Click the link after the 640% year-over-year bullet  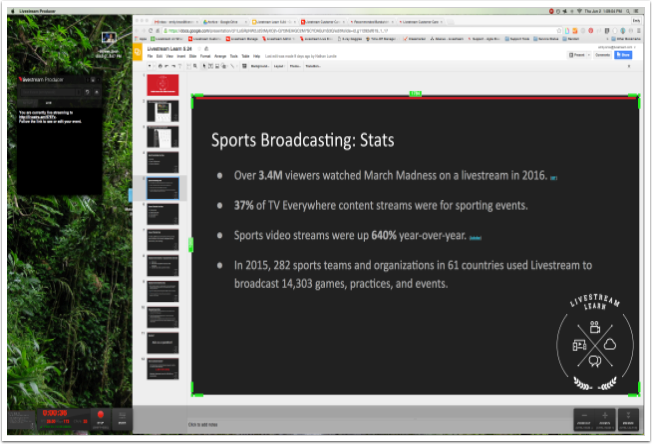(475, 238)
